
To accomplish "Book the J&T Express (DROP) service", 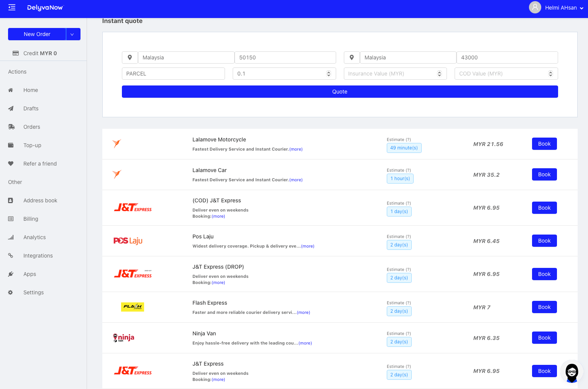I will coord(544,274).
